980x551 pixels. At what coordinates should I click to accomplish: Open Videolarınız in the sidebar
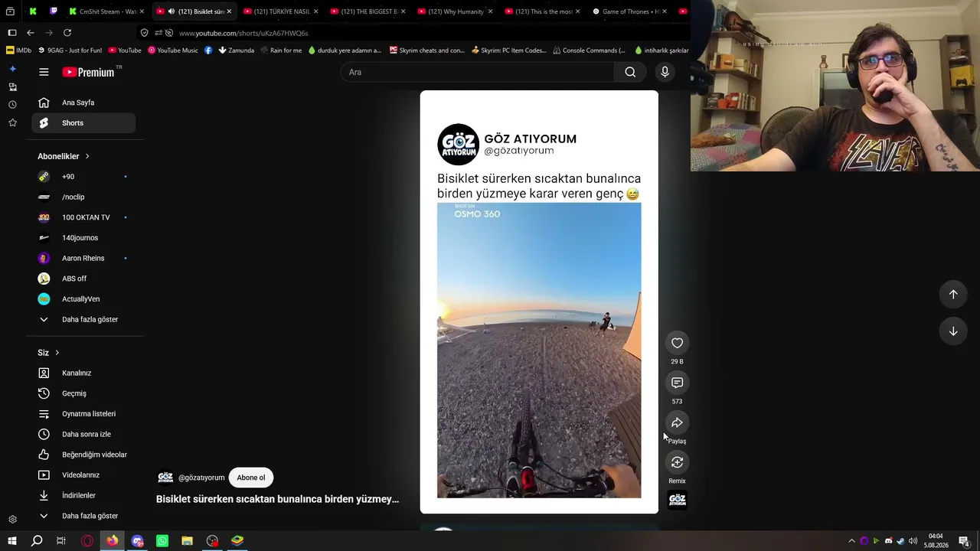click(83, 475)
